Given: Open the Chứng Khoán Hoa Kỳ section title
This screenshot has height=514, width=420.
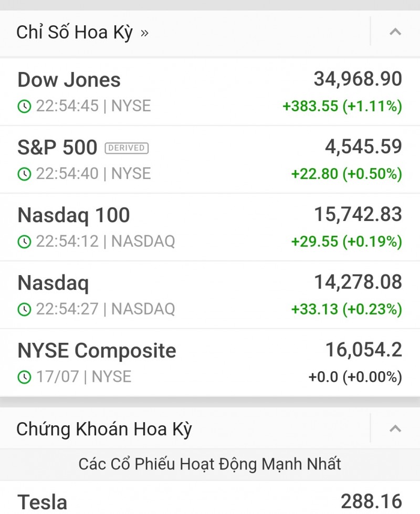Looking at the screenshot, I should [104, 429].
